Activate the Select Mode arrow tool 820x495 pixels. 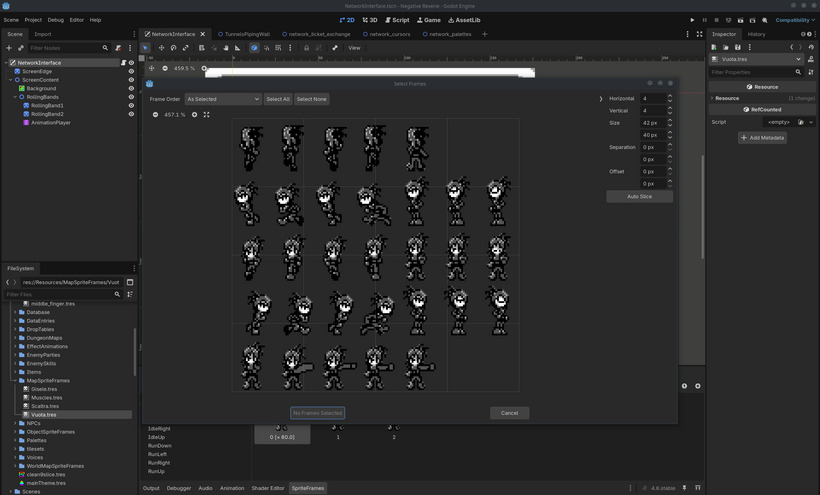(145, 48)
